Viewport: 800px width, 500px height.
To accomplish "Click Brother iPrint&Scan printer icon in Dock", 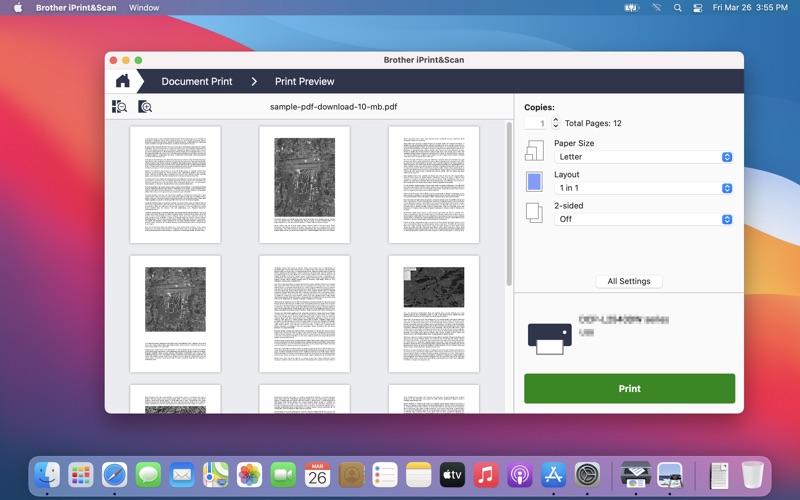I will coord(636,475).
